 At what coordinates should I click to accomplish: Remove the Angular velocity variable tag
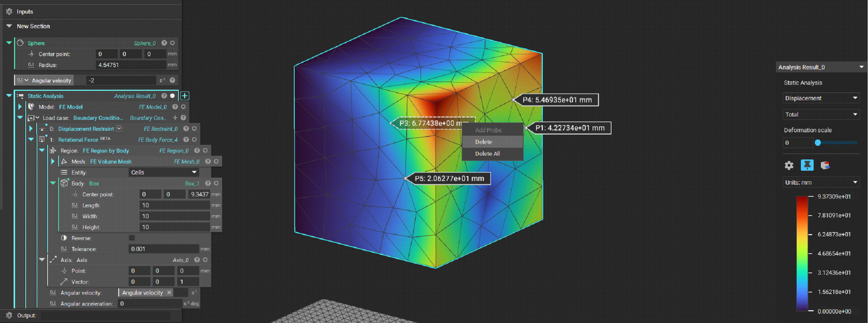[x=169, y=292]
